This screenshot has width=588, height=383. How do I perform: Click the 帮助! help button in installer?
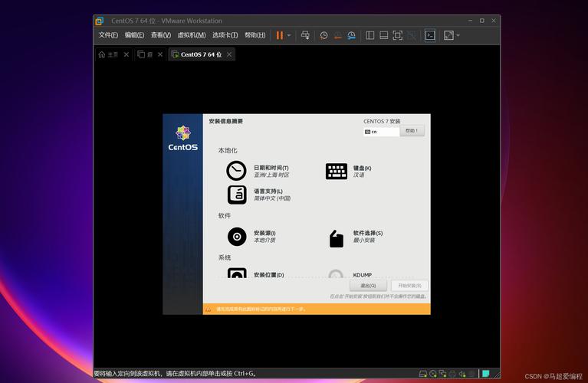[412, 131]
